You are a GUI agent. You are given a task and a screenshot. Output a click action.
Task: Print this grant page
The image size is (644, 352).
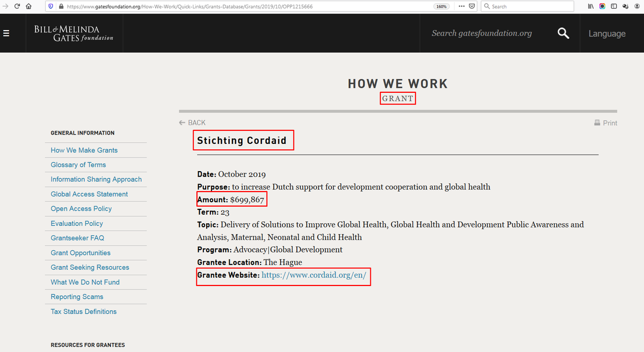pos(606,123)
